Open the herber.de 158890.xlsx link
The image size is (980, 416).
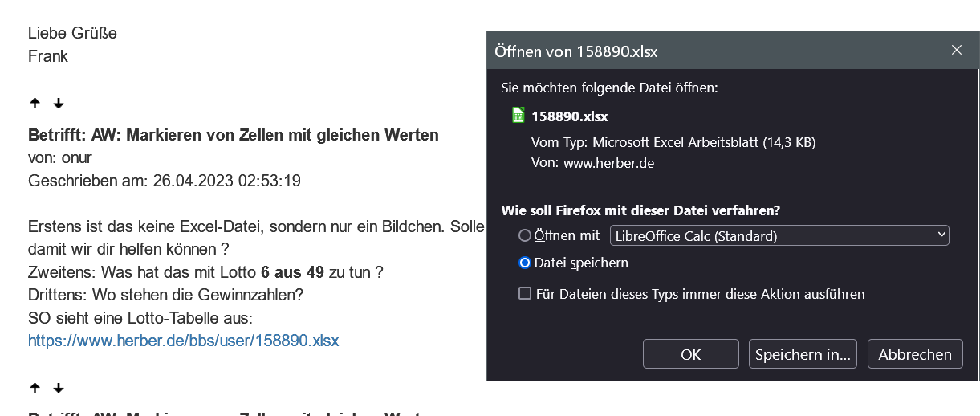[x=183, y=341]
